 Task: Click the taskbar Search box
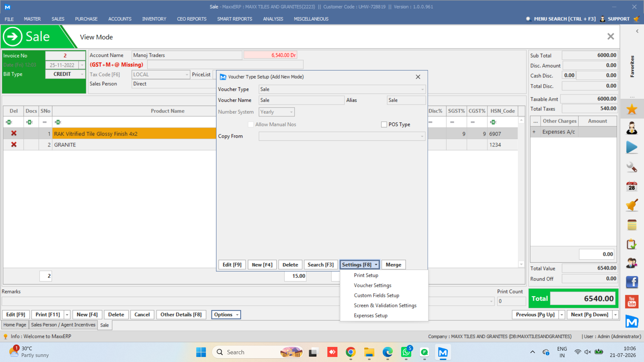click(258, 352)
